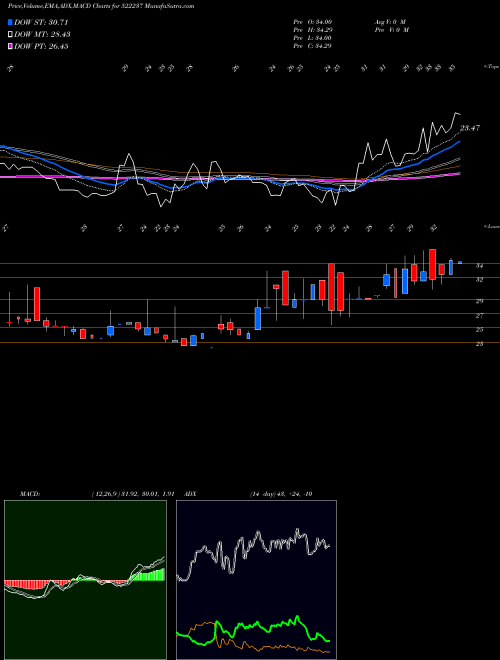Click the Tops label at right edge
This screenshot has width=500, height=660.
point(491,67)
